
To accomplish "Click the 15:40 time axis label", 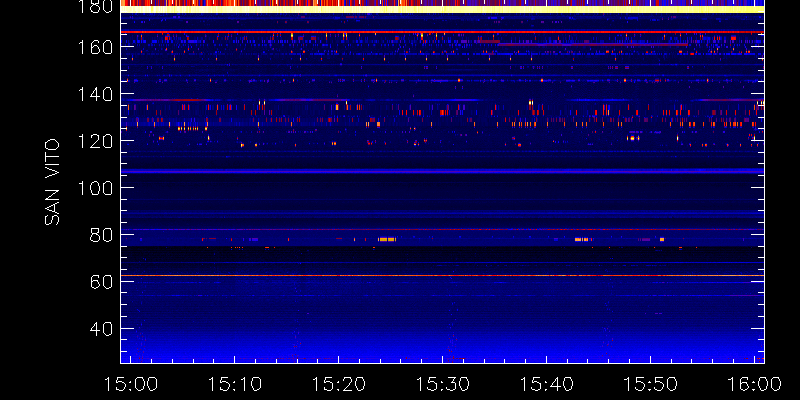I will (546, 384).
